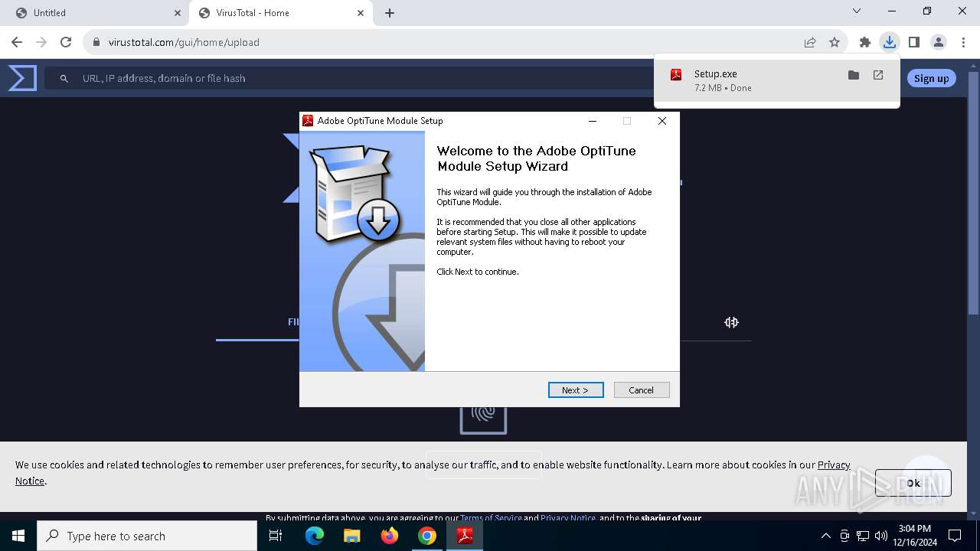Reload the VirusTotal page

[x=66, y=42]
